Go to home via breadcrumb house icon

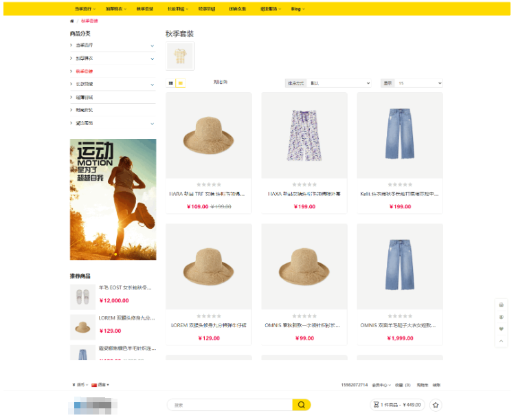coord(71,21)
